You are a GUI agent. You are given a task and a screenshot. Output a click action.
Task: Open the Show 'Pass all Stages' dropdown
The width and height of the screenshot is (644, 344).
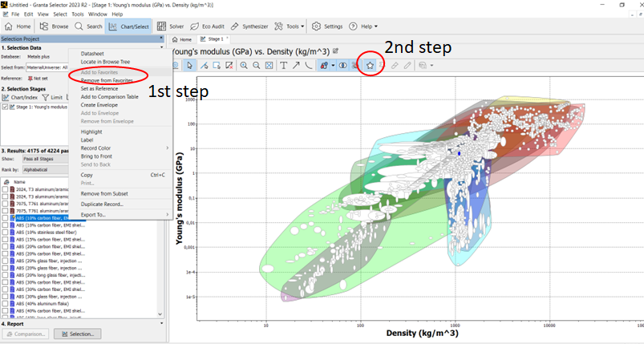45,159
